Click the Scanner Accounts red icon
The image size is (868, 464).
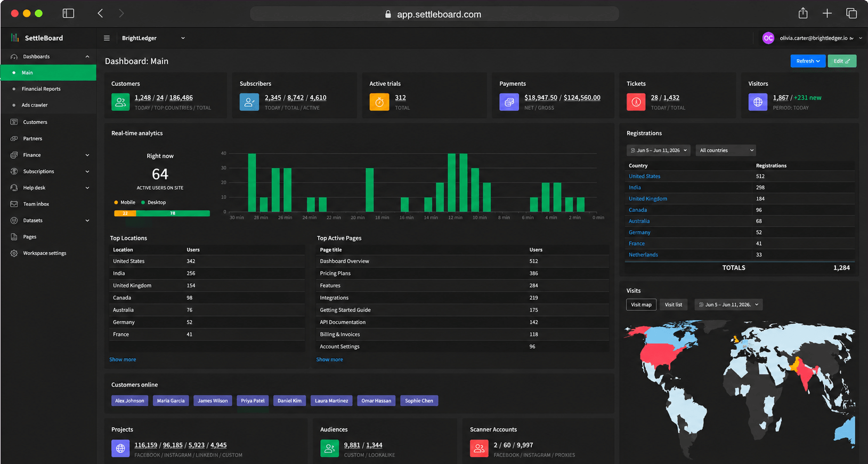pos(479,449)
